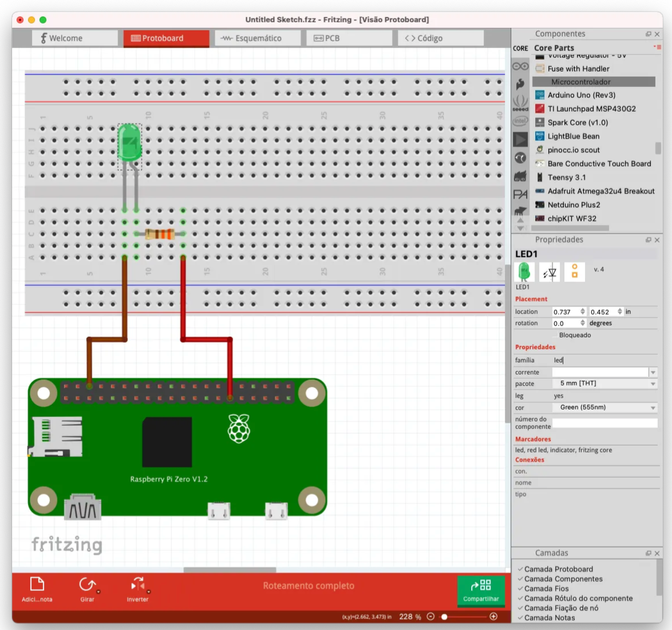The height and width of the screenshot is (630, 672).
Task: Toggle Camada Notas visibility
Action: tap(520, 618)
